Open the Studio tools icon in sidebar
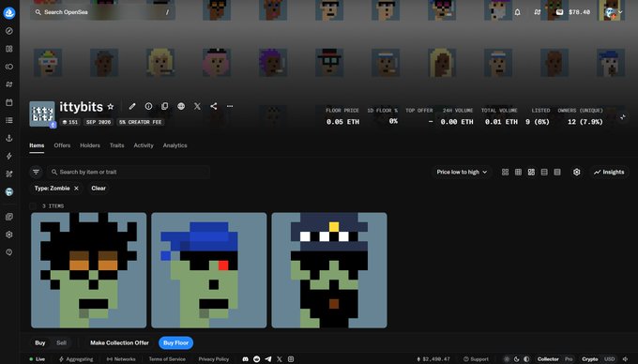Viewport: 638px width, 364px height. point(9,174)
